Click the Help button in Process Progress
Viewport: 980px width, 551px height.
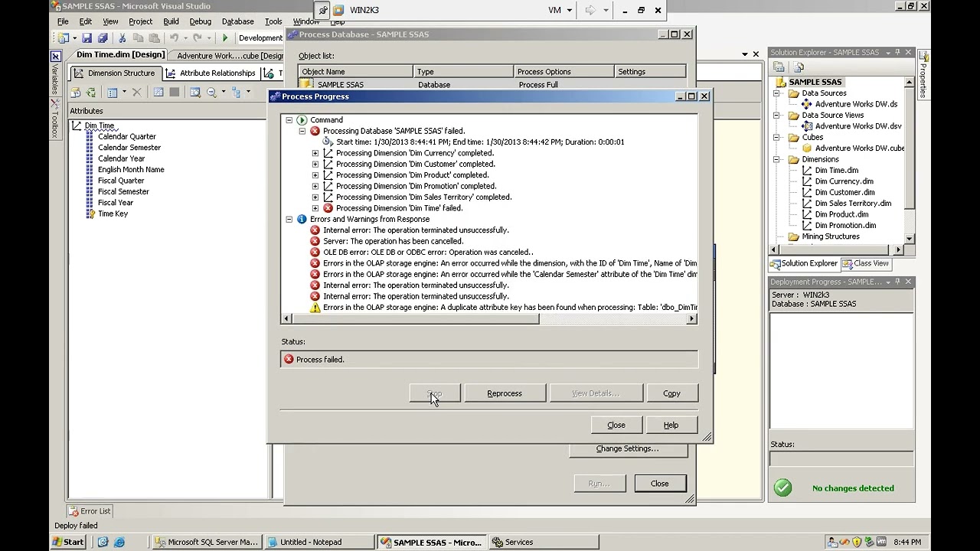click(671, 425)
